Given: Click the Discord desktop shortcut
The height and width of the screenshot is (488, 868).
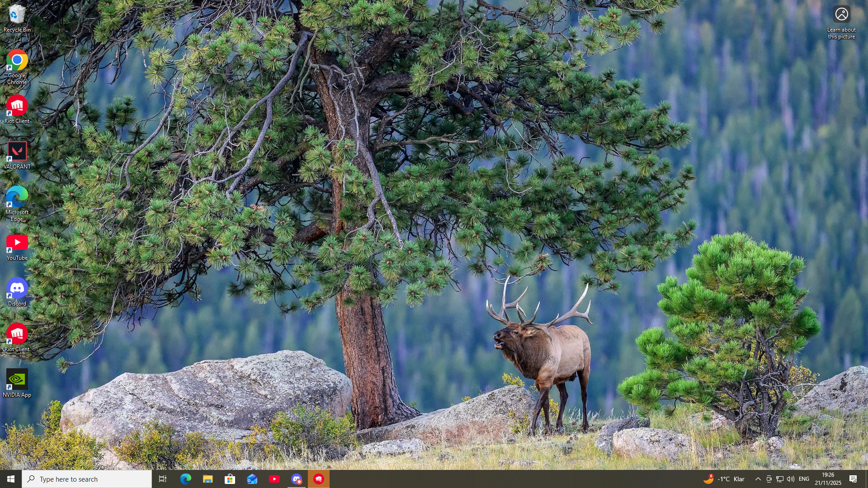Looking at the screenshot, I should 17,292.
